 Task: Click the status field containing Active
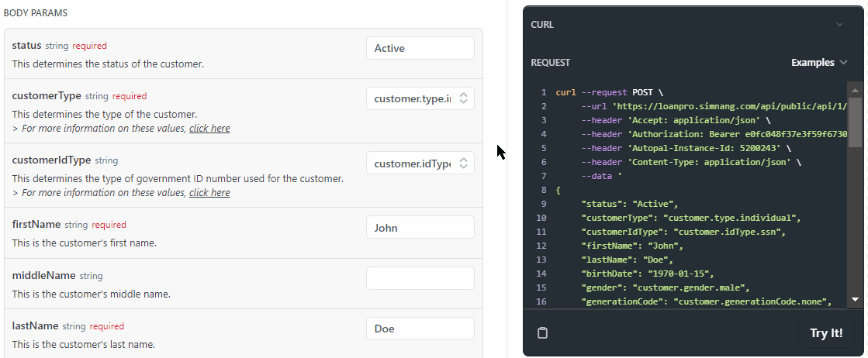point(420,48)
